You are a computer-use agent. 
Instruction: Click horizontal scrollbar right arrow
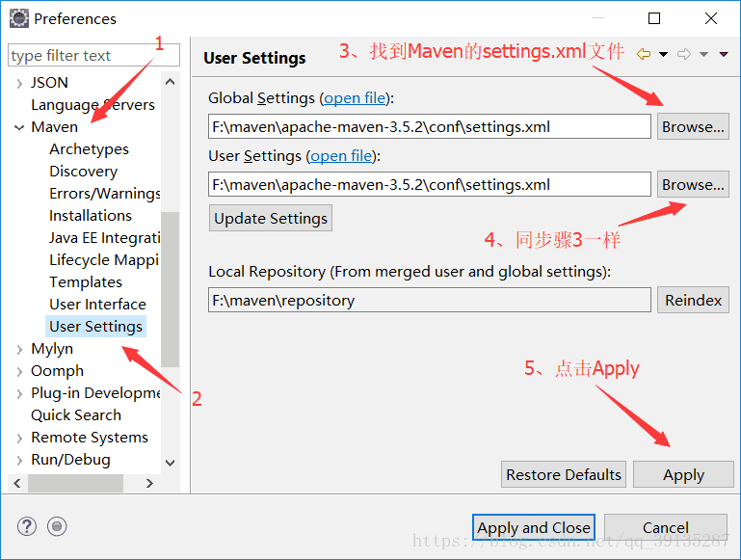tap(149, 483)
